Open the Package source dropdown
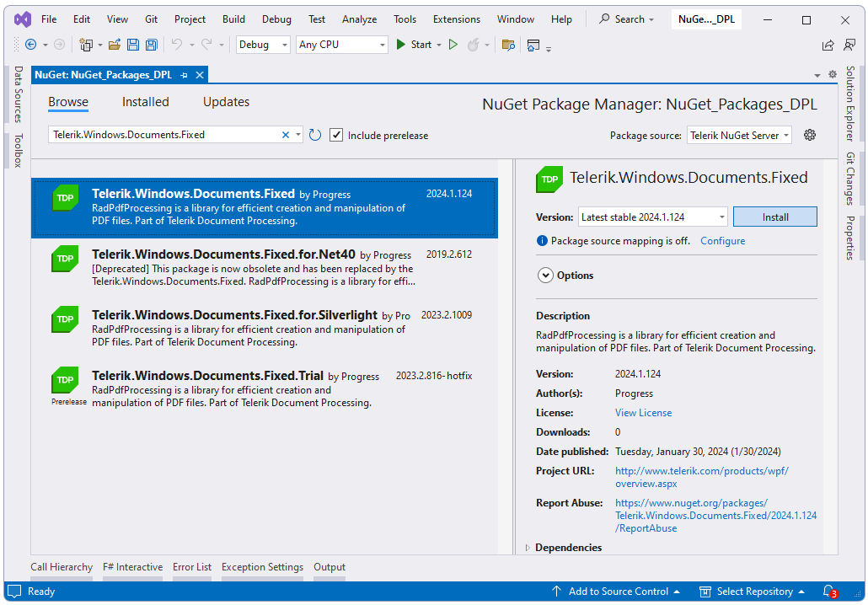Screen dimensions: 868x605 [x=739, y=134]
